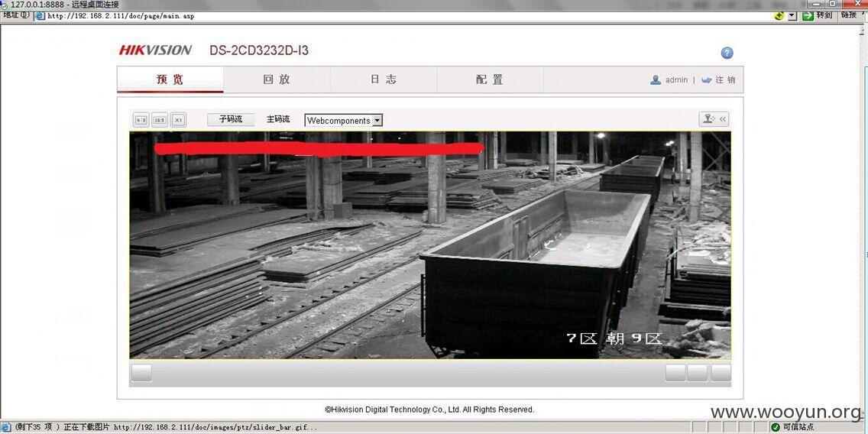Click the status bar download progress text
The width and height of the screenshot is (868, 434).
coord(166,427)
